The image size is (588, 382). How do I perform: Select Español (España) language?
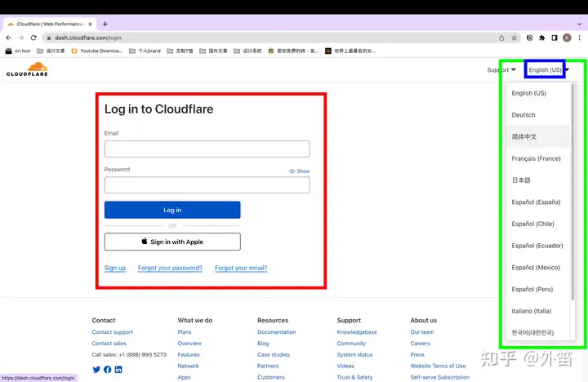click(537, 202)
